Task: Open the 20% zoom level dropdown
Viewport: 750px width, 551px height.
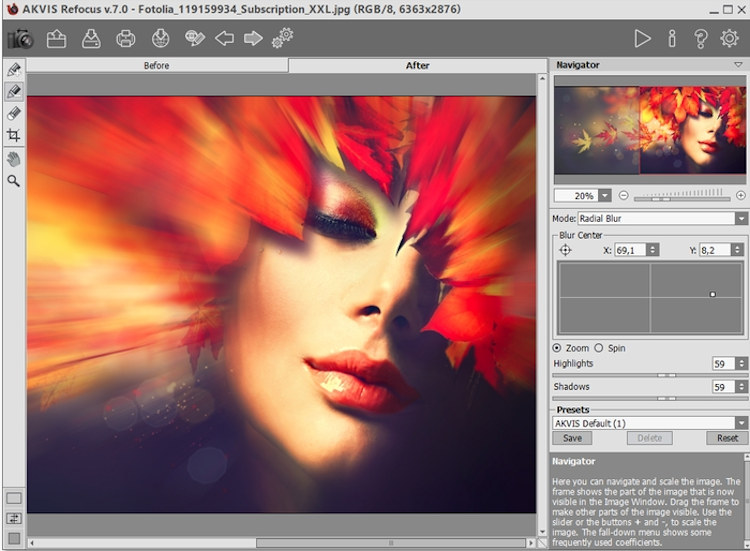Action: 604,195
